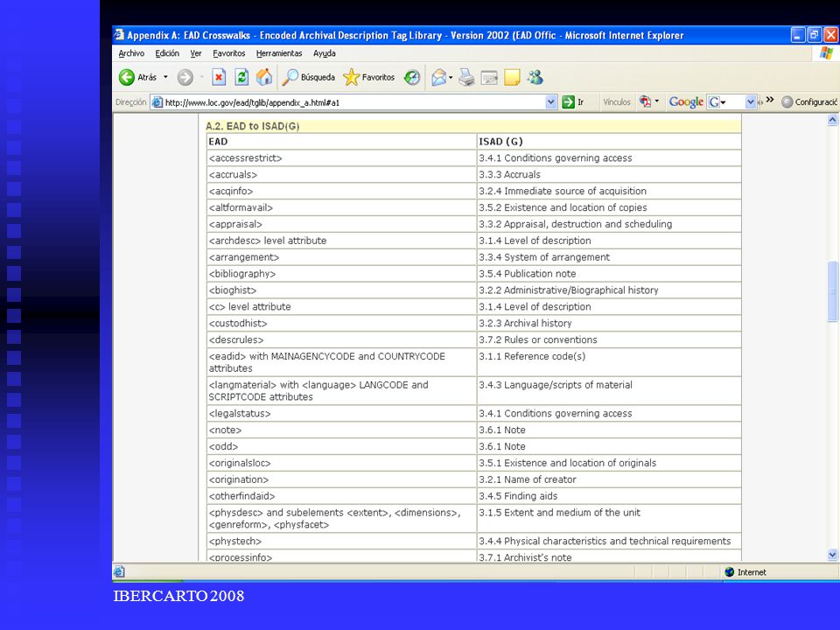Viewport: 840px width, 630px height.
Task: Click the Vínculos links bar label
Action: point(617,101)
